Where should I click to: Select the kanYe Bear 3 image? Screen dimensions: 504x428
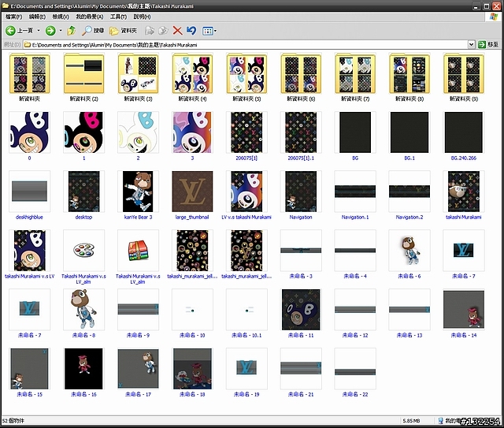click(x=138, y=192)
